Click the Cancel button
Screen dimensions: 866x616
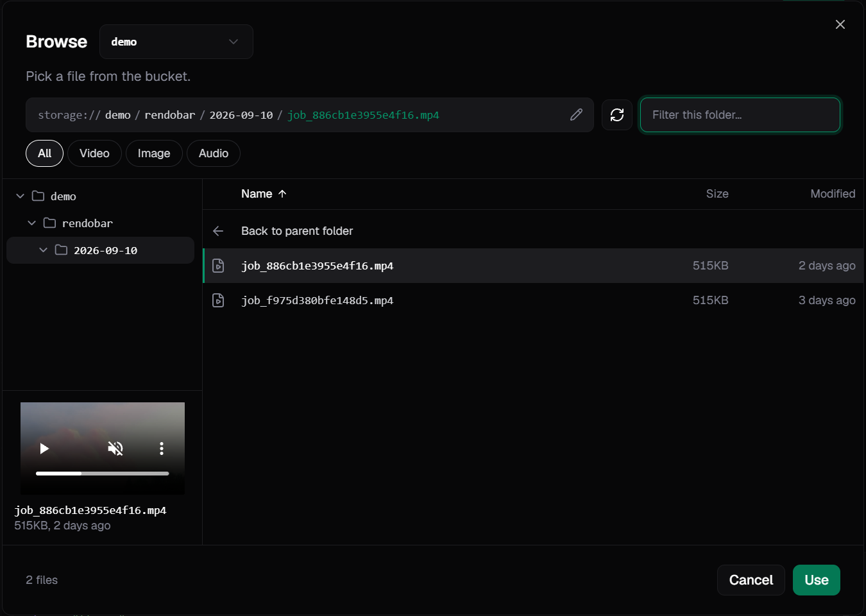coord(751,580)
